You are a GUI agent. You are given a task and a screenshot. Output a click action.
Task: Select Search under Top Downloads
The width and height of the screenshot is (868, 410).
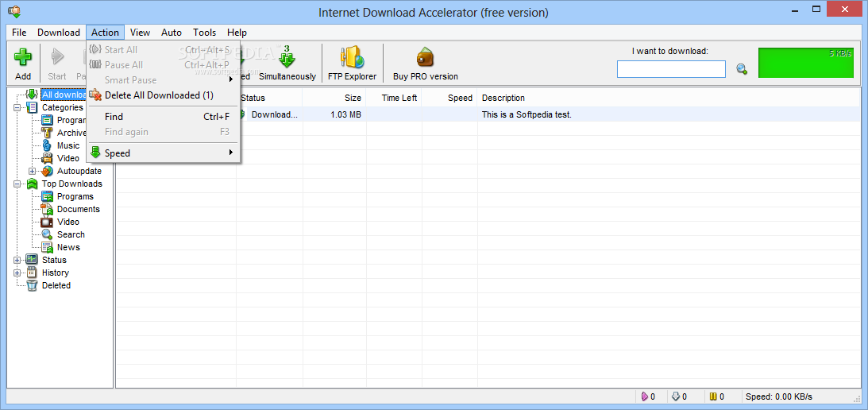tap(71, 235)
